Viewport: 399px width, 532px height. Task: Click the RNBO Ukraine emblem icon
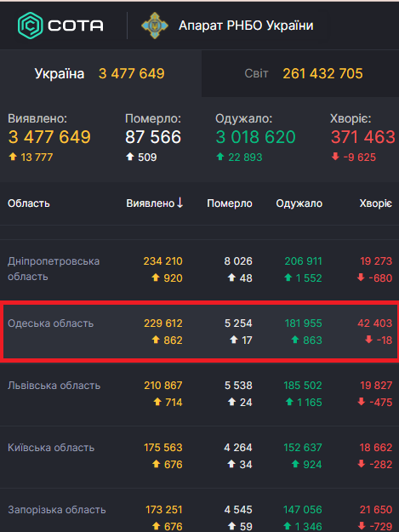[x=155, y=26]
